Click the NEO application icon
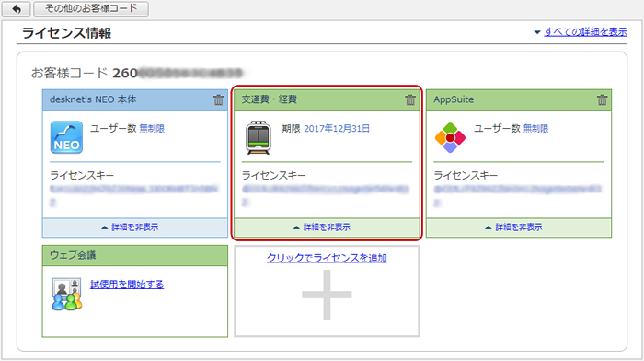 (x=66, y=137)
